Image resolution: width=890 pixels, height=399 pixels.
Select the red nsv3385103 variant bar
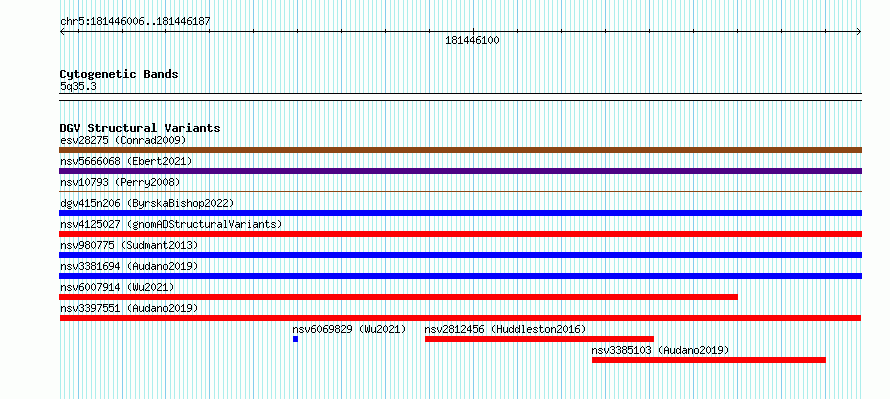click(x=709, y=360)
